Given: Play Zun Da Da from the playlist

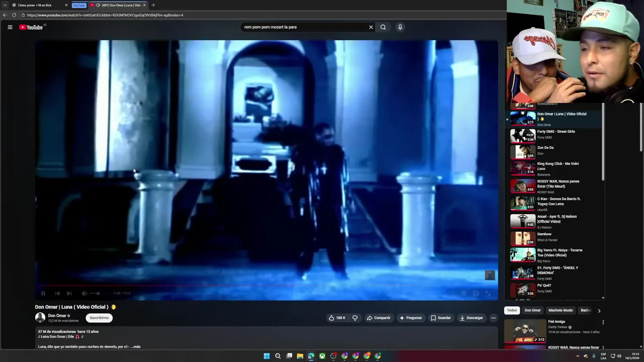Looking at the screenshot, I should tap(553, 151).
